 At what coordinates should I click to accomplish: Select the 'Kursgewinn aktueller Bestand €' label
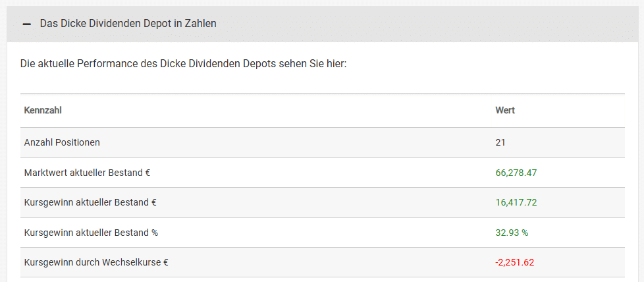click(x=90, y=202)
